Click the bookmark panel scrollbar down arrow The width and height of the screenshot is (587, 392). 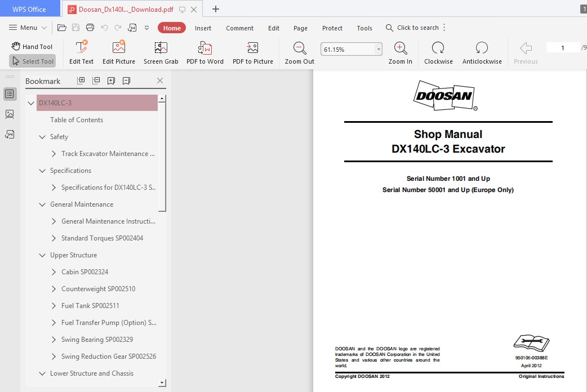click(x=162, y=383)
